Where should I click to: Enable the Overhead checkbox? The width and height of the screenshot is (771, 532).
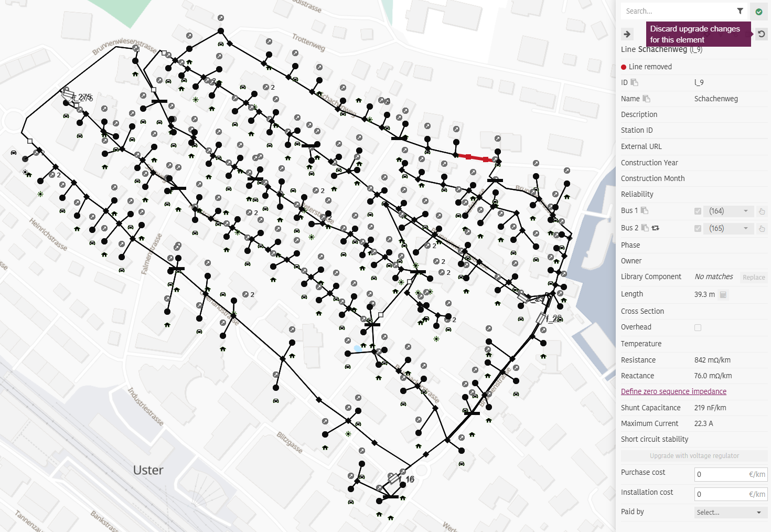click(698, 327)
